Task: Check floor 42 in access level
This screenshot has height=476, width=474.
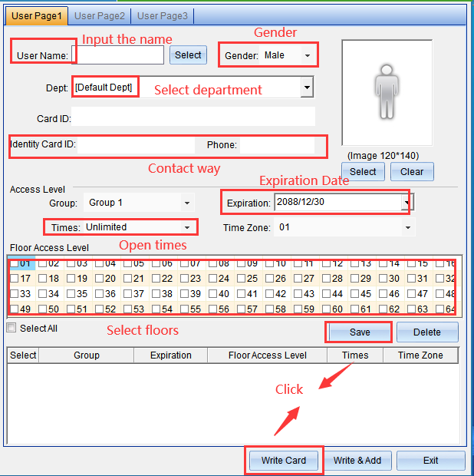Action: [x=270, y=293]
